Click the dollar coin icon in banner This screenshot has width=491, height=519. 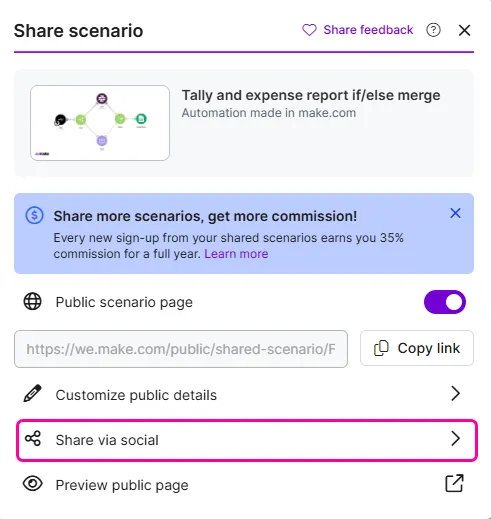(34, 215)
